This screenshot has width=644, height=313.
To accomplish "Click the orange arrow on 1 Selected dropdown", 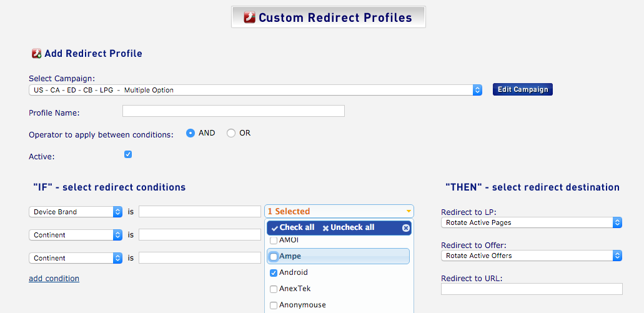I will (x=409, y=211).
